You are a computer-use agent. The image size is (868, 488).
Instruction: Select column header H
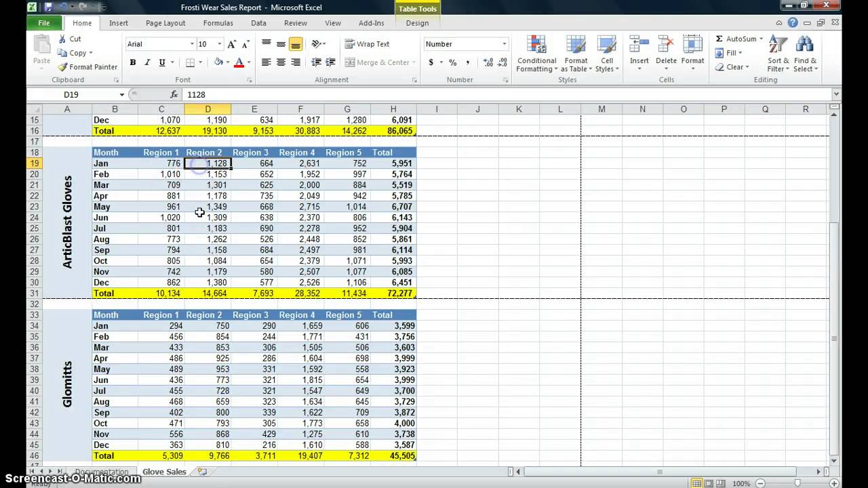click(393, 109)
